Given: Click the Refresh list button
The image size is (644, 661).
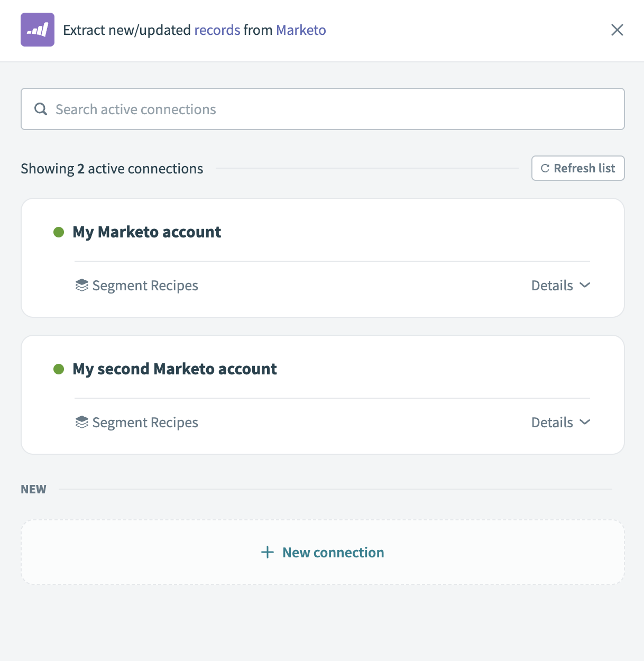Looking at the screenshot, I should click(x=577, y=168).
